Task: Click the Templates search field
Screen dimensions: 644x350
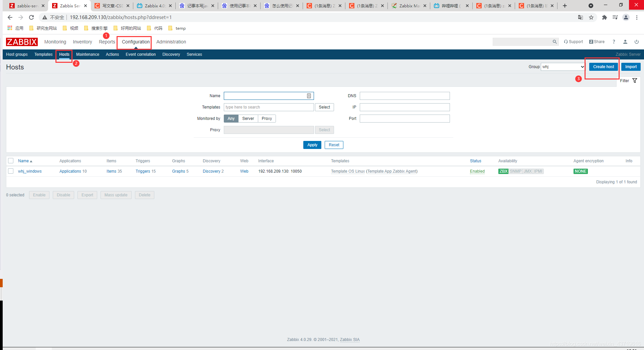Action: point(269,107)
